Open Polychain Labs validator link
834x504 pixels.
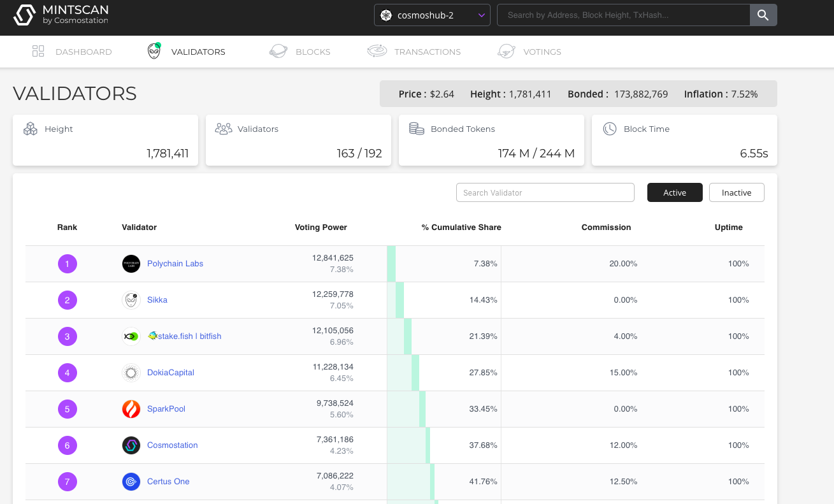click(x=175, y=264)
